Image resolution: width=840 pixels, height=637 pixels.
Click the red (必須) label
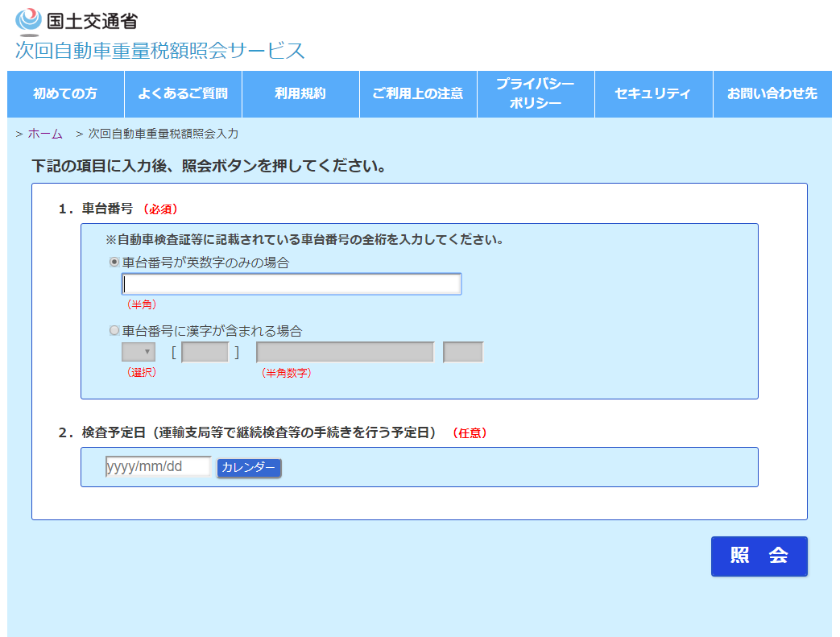(160, 209)
